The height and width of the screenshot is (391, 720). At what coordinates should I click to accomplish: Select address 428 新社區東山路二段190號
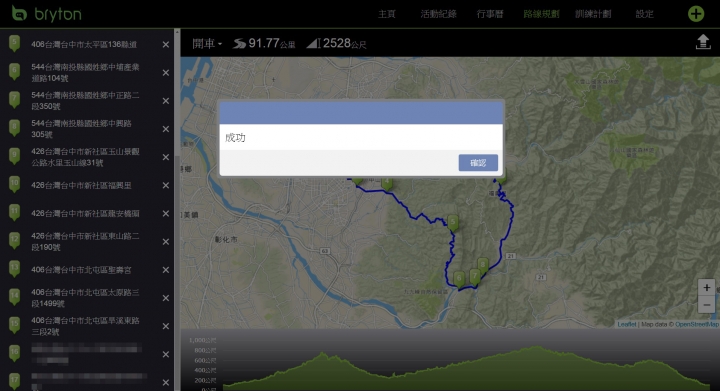click(x=85, y=242)
